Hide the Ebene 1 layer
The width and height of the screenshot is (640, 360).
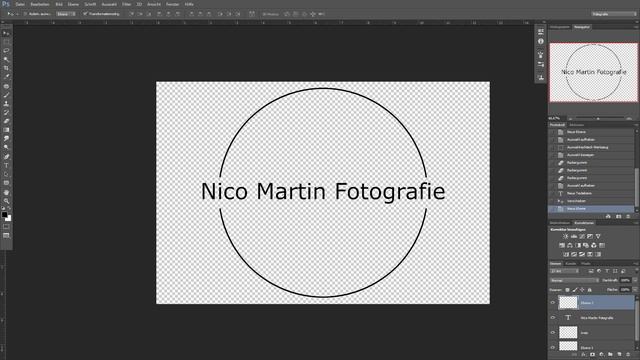[553, 347]
